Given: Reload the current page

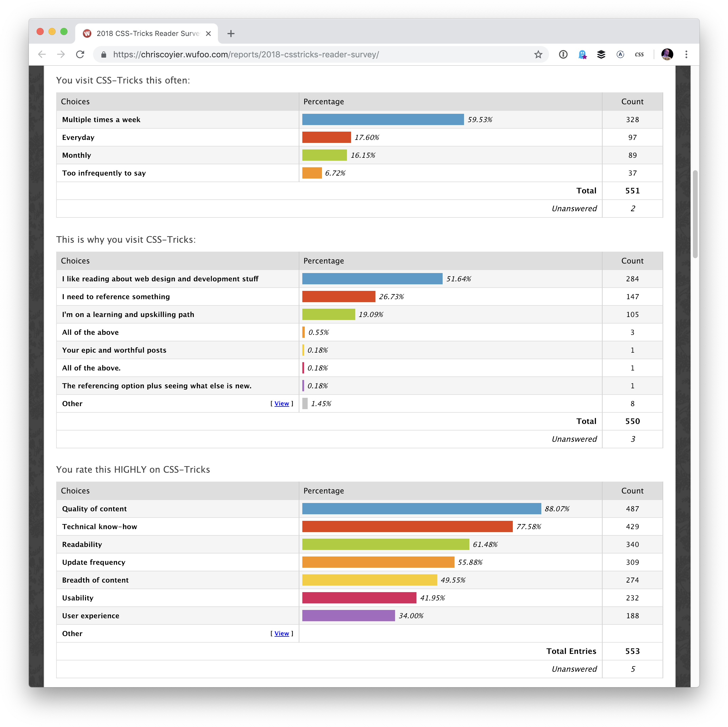Looking at the screenshot, I should (x=80, y=54).
